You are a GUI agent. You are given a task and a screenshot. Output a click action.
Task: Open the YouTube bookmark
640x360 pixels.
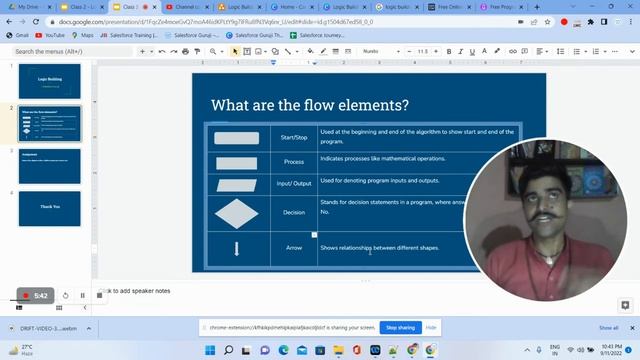point(50,36)
